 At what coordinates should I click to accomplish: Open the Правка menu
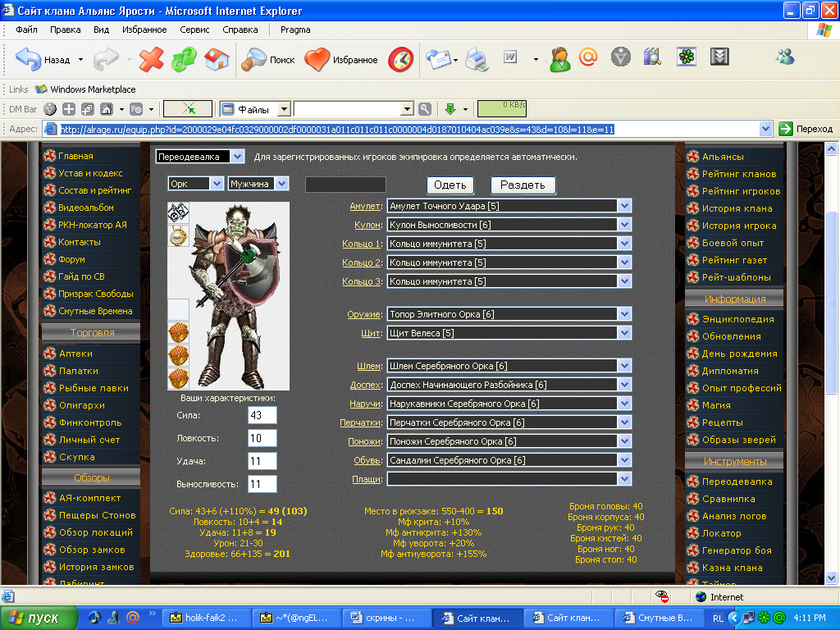[66, 30]
